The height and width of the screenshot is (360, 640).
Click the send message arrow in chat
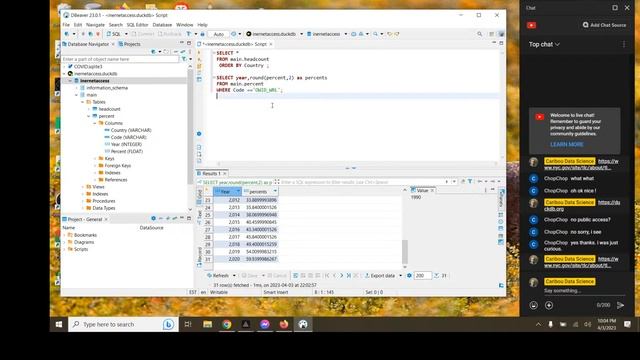[620, 305]
